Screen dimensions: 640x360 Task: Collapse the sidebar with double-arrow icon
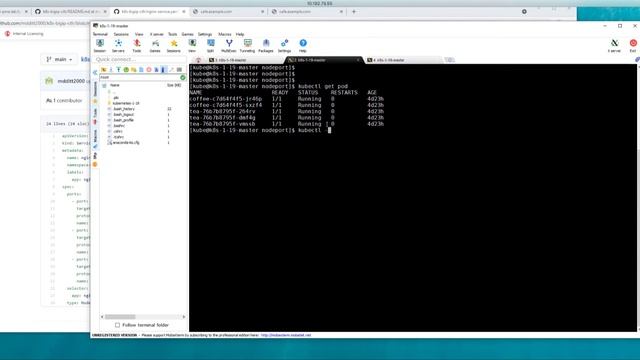pos(95,72)
